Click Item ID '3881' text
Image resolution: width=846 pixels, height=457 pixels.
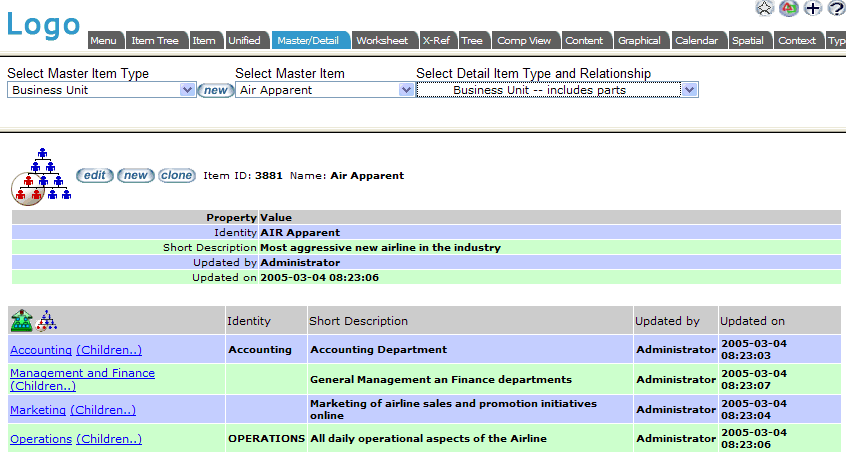(269, 175)
